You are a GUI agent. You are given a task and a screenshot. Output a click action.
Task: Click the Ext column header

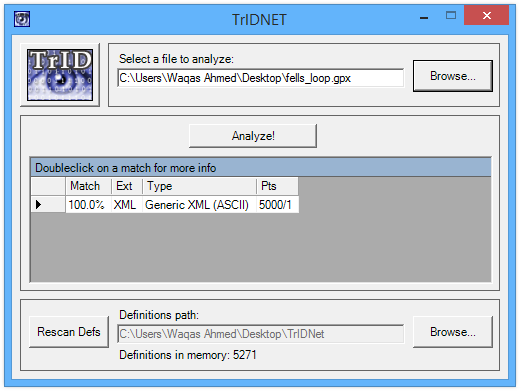tap(127, 186)
